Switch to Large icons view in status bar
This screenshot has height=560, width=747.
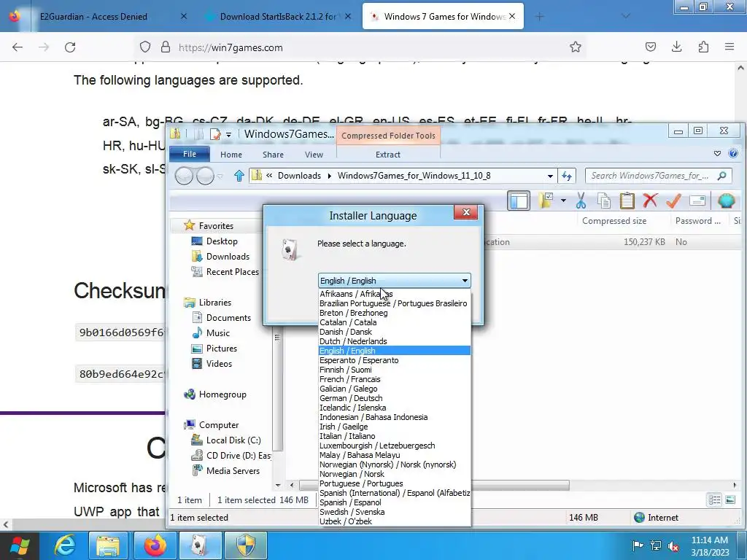click(x=729, y=499)
